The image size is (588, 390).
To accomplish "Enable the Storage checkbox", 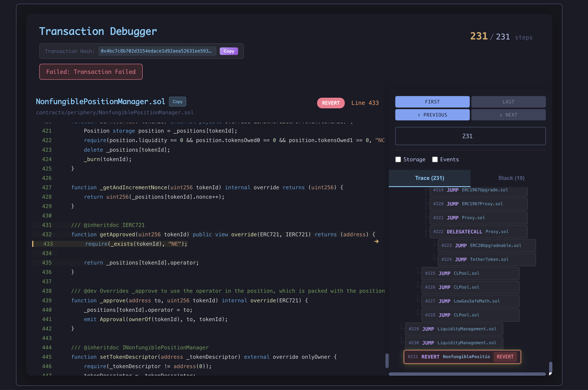I will click(398, 159).
